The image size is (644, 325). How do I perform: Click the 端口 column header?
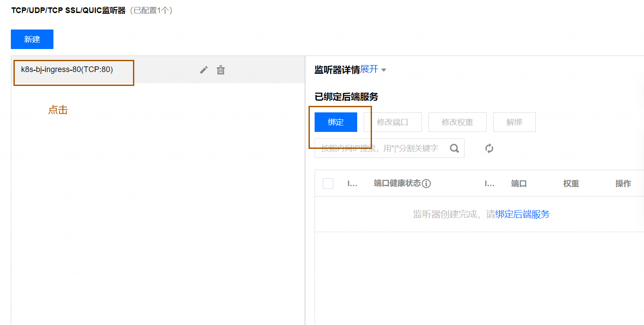pos(519,184)
